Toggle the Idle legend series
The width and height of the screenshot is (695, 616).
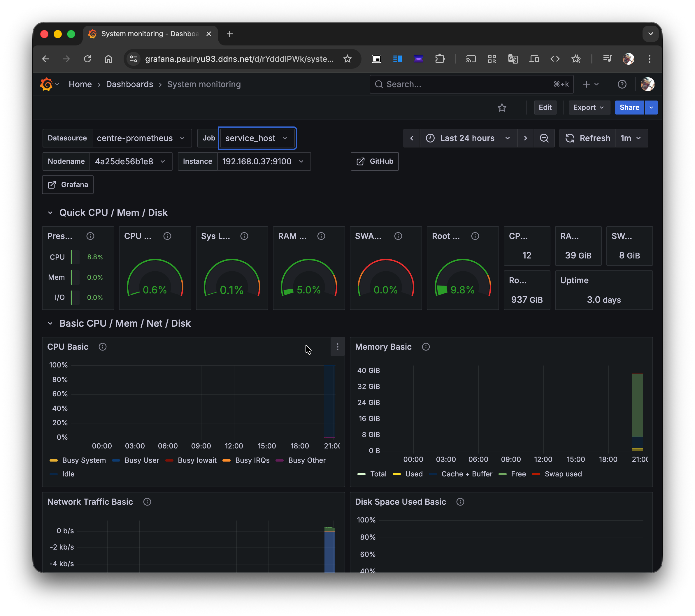[68, 474]
